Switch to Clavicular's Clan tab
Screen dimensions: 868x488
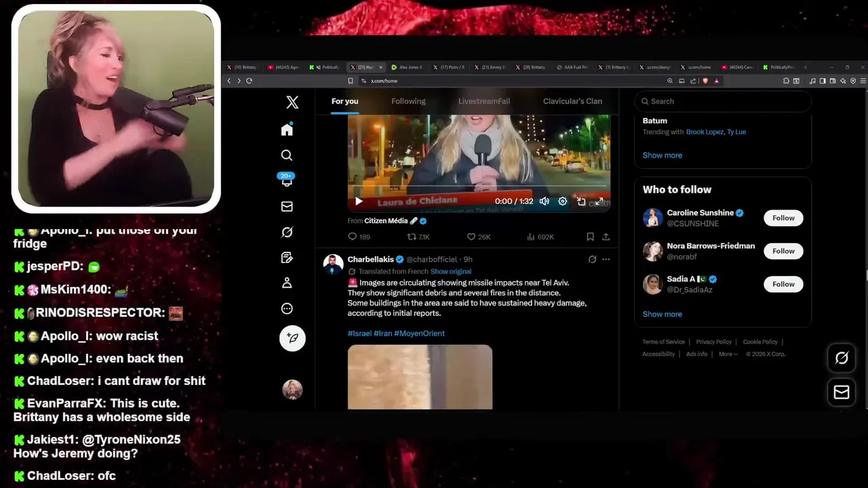tap(572, 101)
